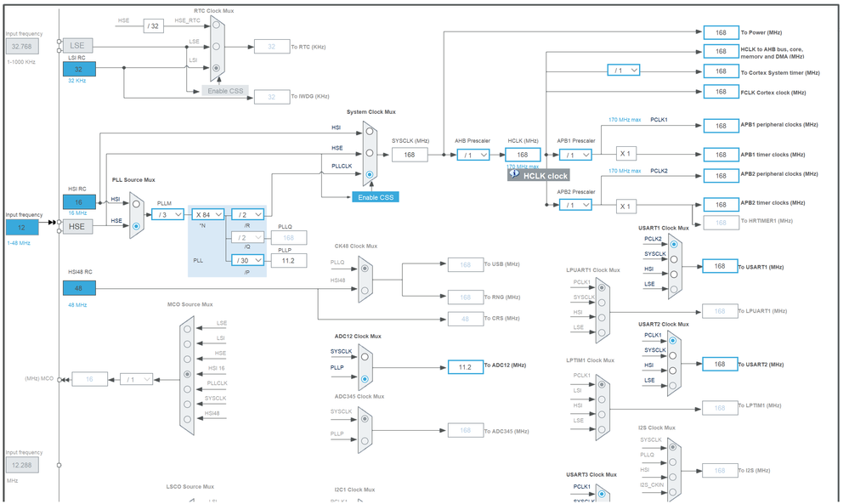The height and width of the screenshot is (504, 849).
Task: Click the APB1 X 1 timer multiplier box
Action: (626, 154)
